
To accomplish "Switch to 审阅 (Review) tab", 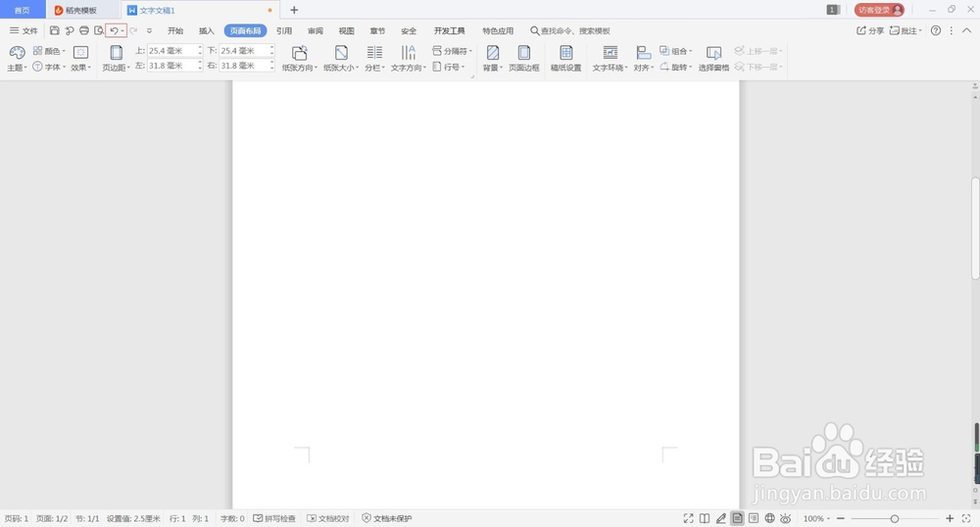I will point(316,30).
